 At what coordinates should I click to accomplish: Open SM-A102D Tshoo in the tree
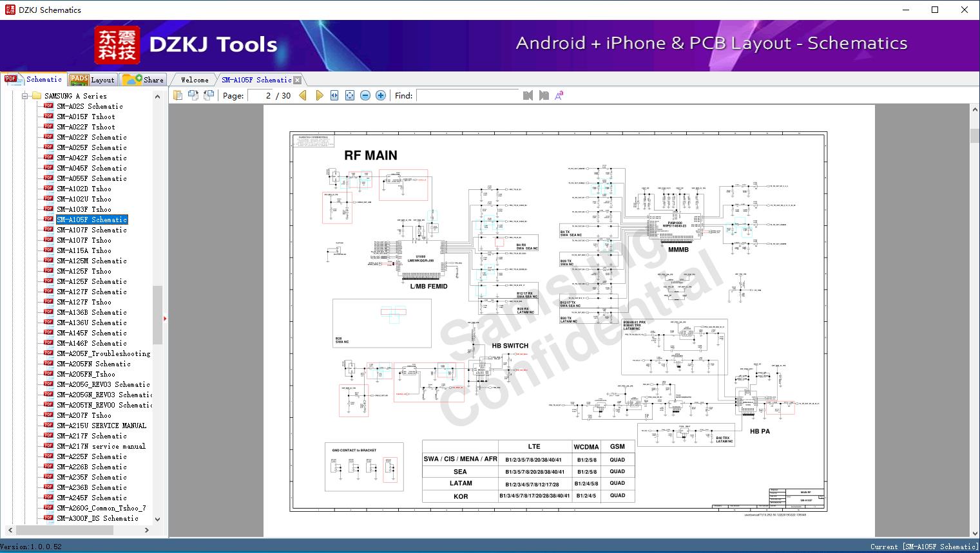point(84,189)
